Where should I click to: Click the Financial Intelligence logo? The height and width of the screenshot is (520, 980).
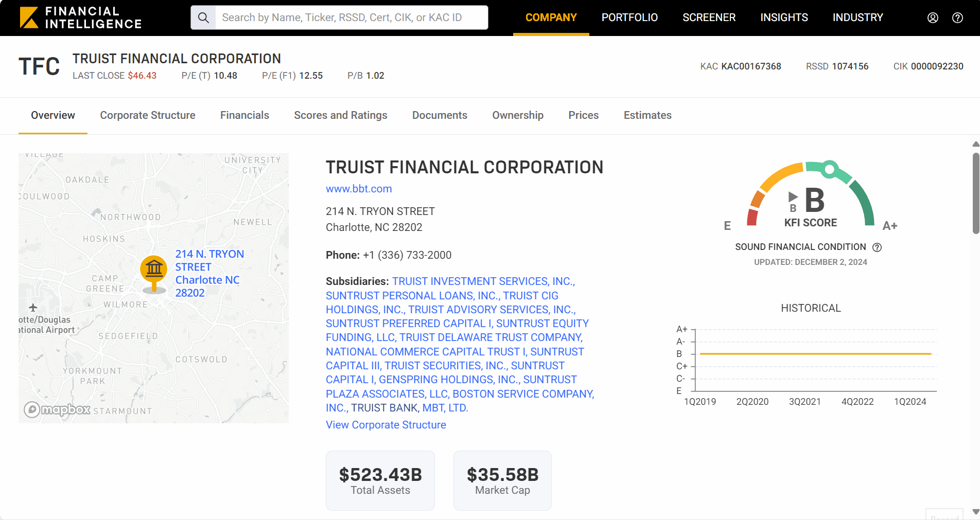80,17
